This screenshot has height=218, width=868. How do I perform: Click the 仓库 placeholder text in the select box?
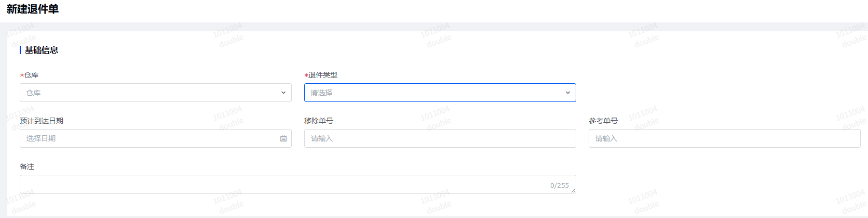(34, 93)
